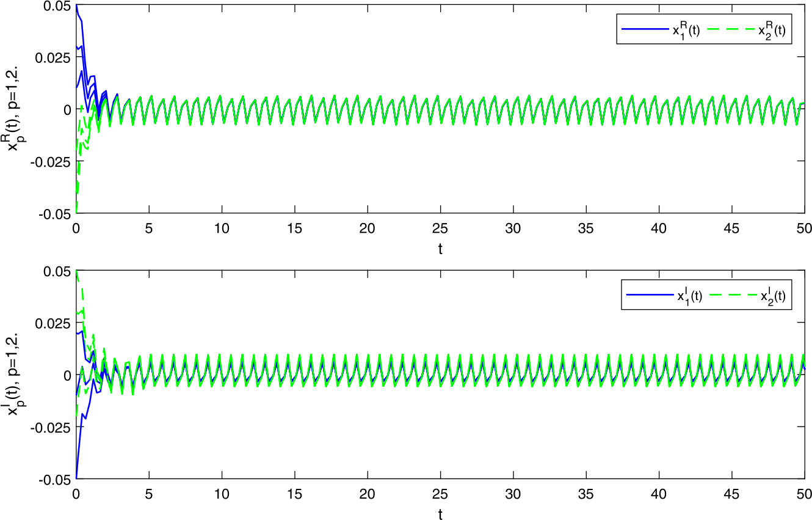Image resolution: width=812 pixels, height=520 pixels.
Task: Select the xpR(t), p=1,2. y-axis label
Action: point(15,108)
